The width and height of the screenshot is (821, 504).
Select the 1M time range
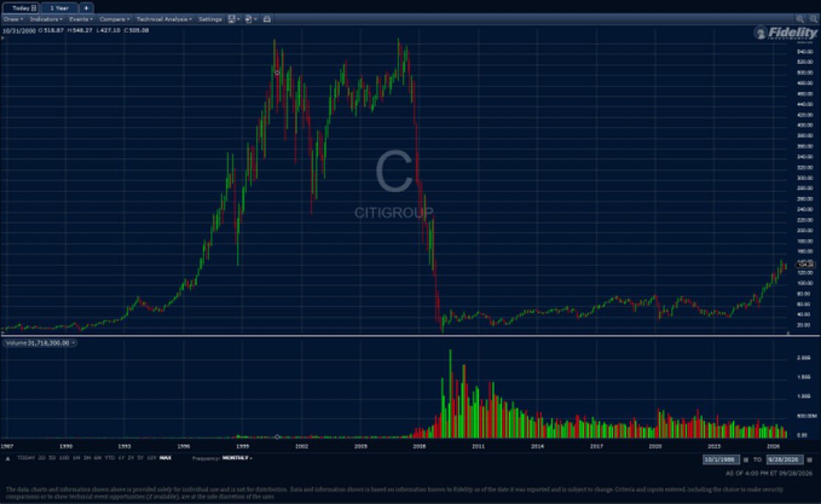tap(77, 458)
